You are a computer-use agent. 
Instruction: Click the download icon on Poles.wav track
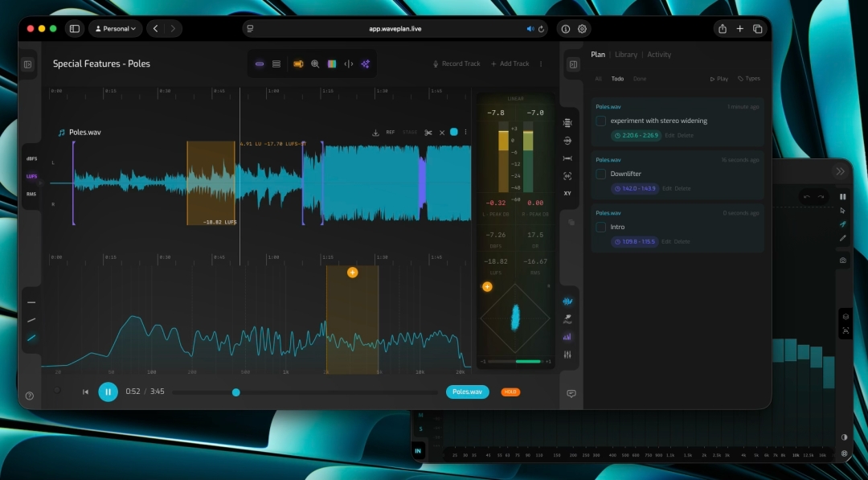[375, 133]
